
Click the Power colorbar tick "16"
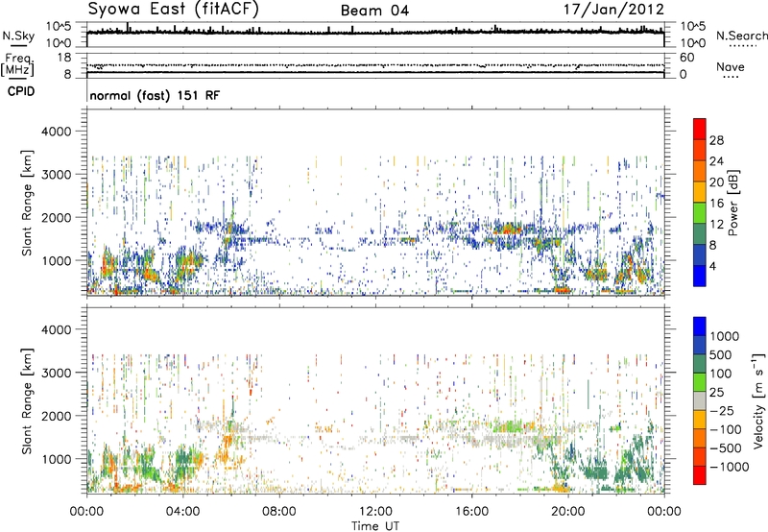(716, 204)
